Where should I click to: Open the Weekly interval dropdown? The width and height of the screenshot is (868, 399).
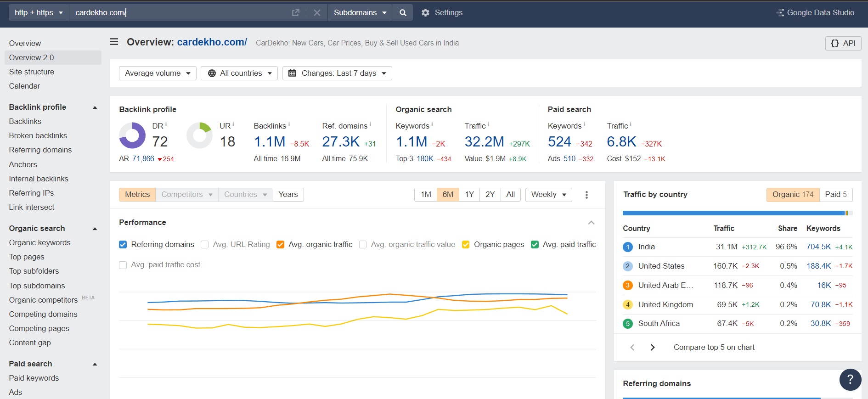(x=548, y=195)
